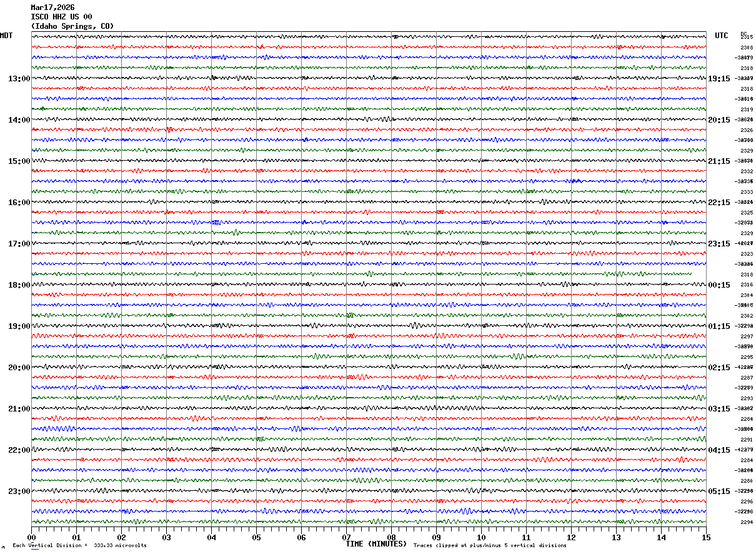Click the DC offset value 2280
This screenshot has height=554, width=756.
[746, 481]
